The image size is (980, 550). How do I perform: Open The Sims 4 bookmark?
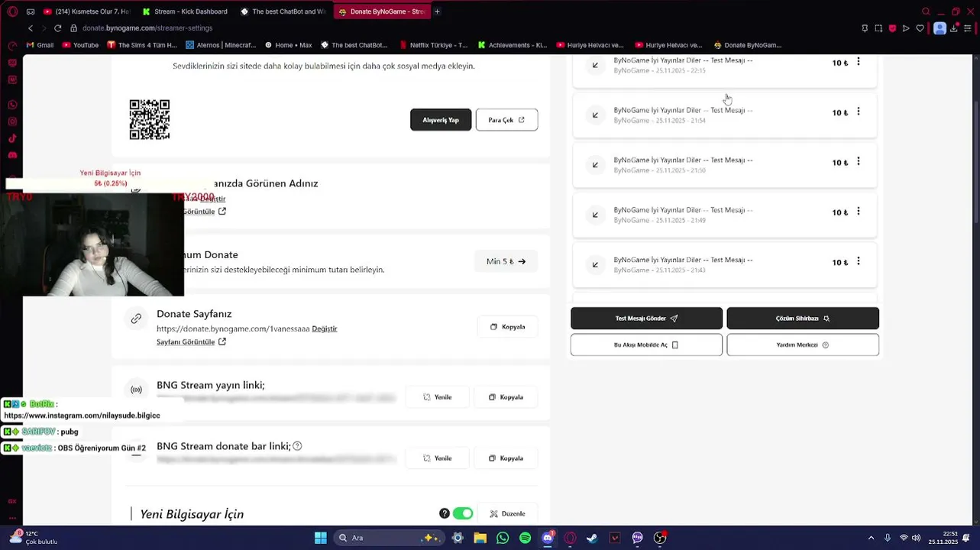click(x=142, y=45)
